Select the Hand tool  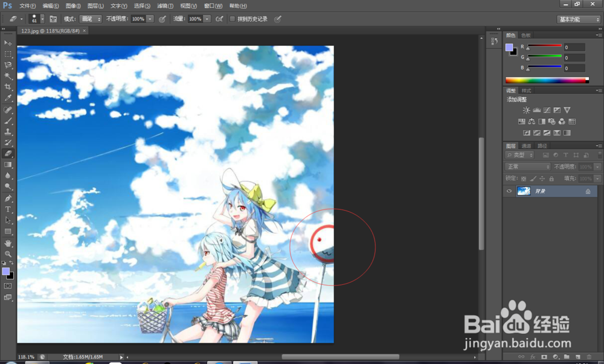pos(8,243)
